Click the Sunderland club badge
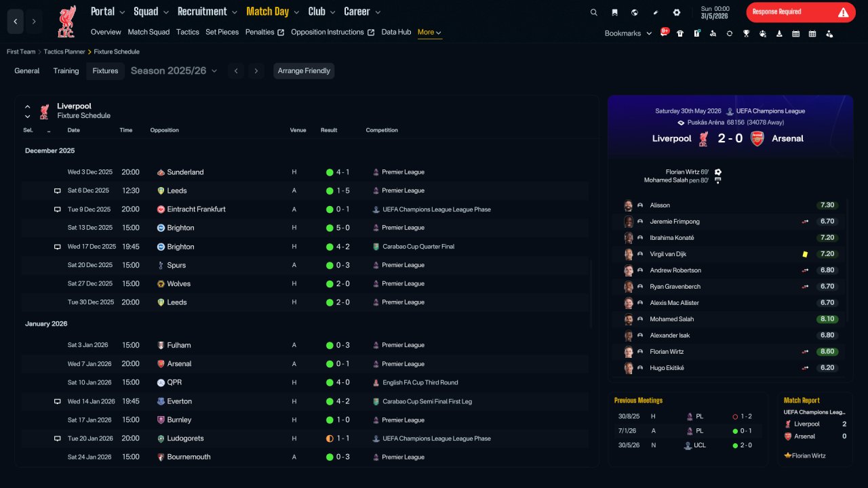Image resolution: width=868 pixels, height=488 pixels. (x=161, y=172)
